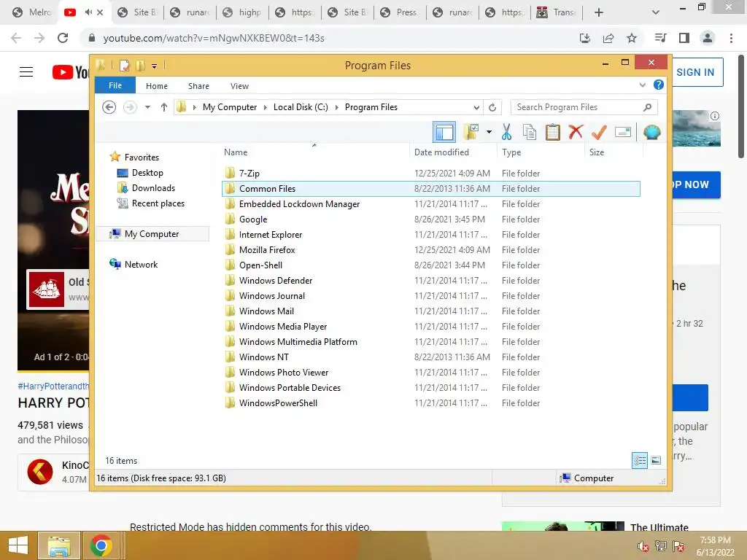
Task: Open YouTube hamburger guide menu
Action: click(x=26, y=72)
